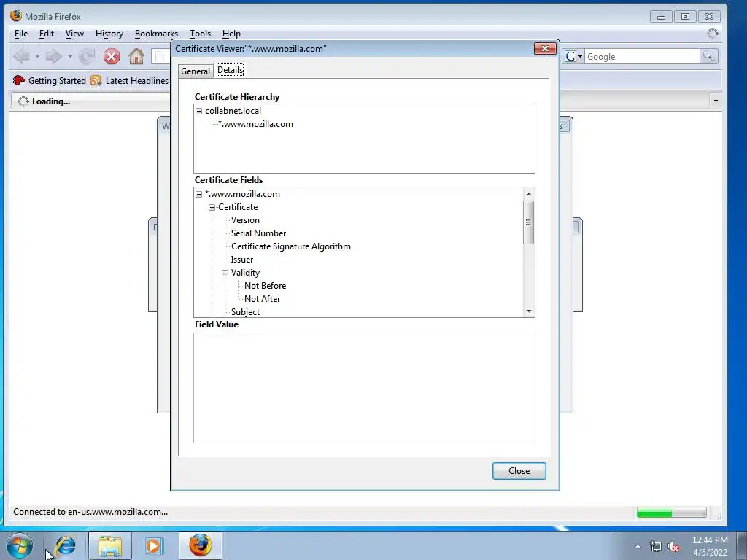Click the network tray icon
This screenshot has height=560, width=747.
(x=656, y=547)
